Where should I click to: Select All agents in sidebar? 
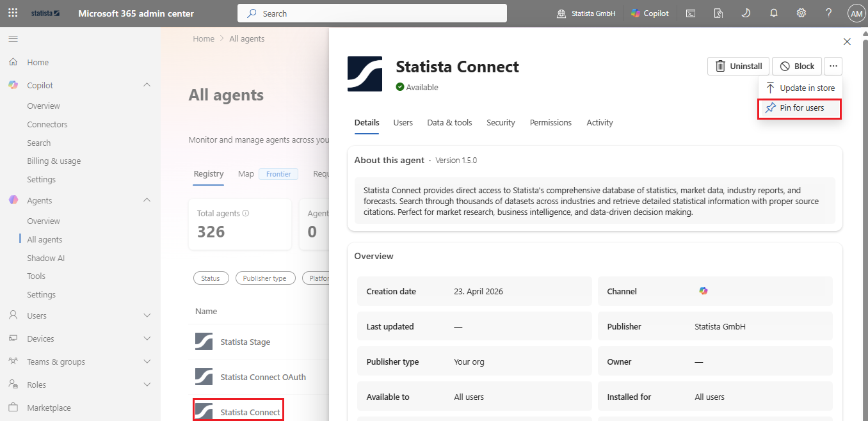coord(45,239)
